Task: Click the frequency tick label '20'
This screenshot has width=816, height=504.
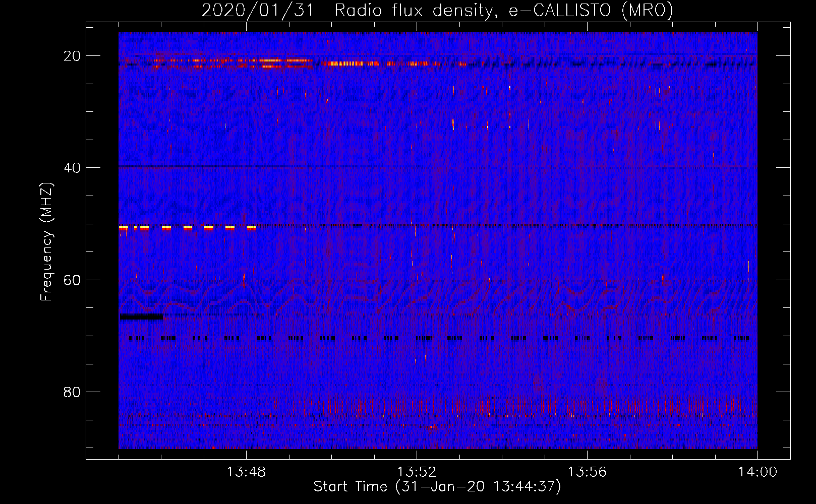Action: point(73,56)
